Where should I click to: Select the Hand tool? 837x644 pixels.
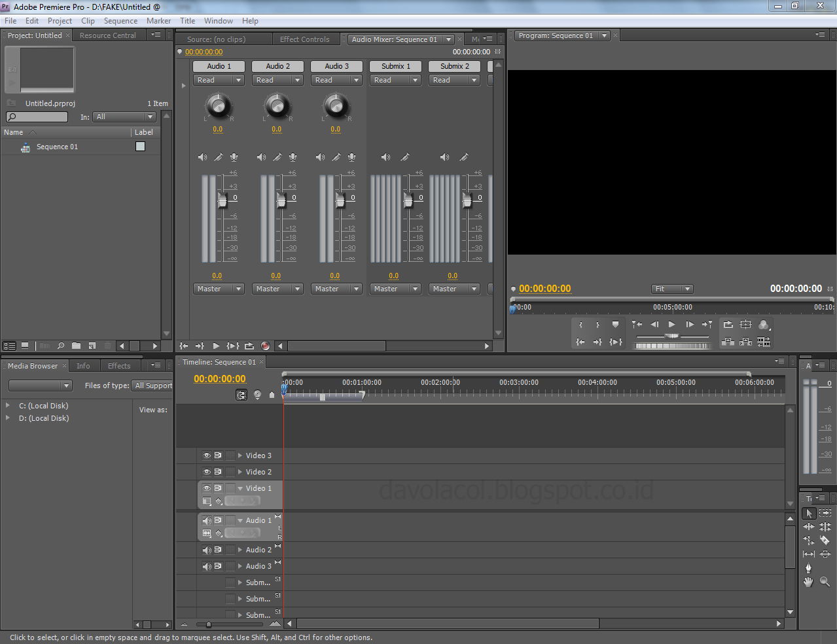809,582
